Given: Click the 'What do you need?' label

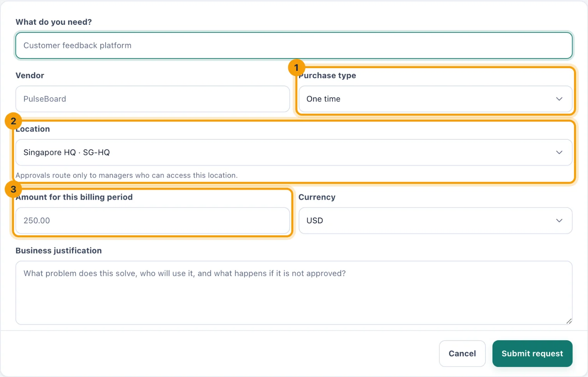Looking at the screenshot, I should 54,22.
